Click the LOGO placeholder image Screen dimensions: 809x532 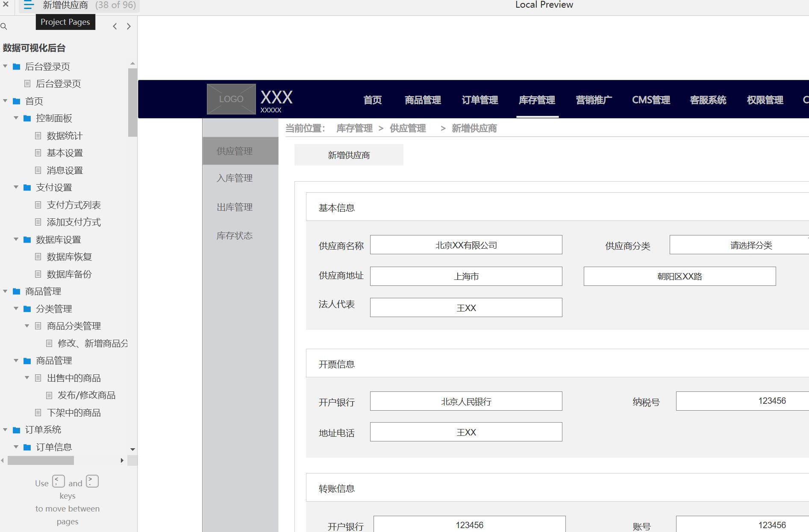tap(231, 99)
